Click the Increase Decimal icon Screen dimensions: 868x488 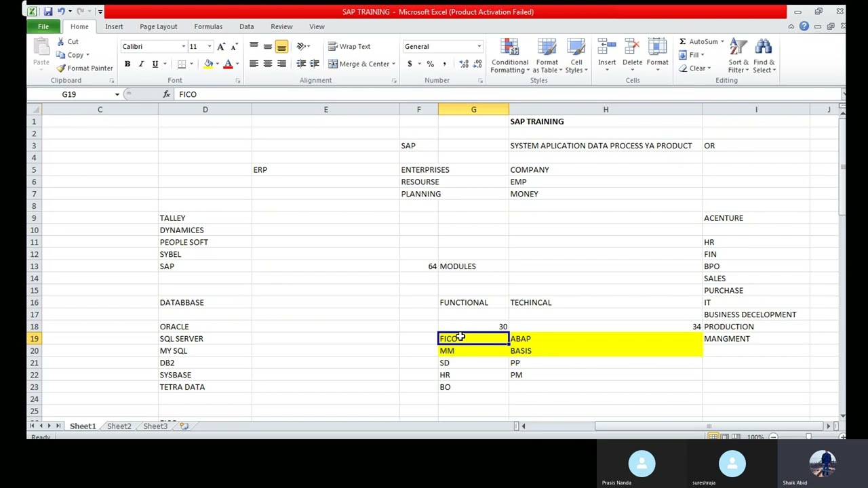click(464, 64)
